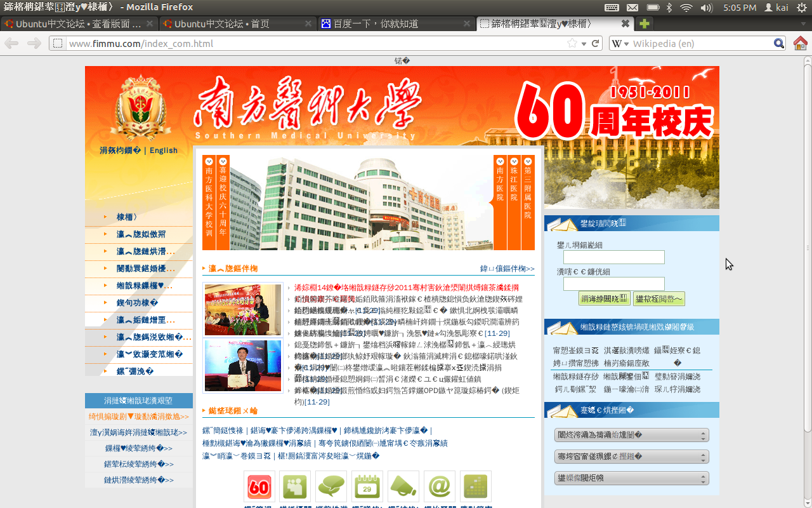Click the first input field in login box
This screenshot has width=812, height=508.
click(x=614, y=257)
